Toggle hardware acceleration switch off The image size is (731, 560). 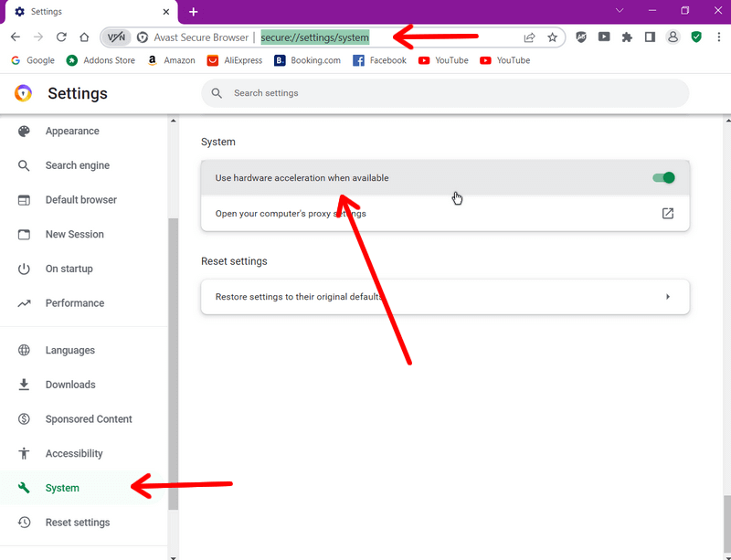click(x=663, y=177)
